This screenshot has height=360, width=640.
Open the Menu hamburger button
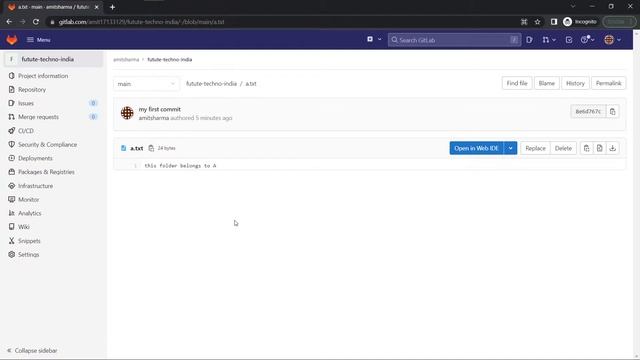(38, 40)
